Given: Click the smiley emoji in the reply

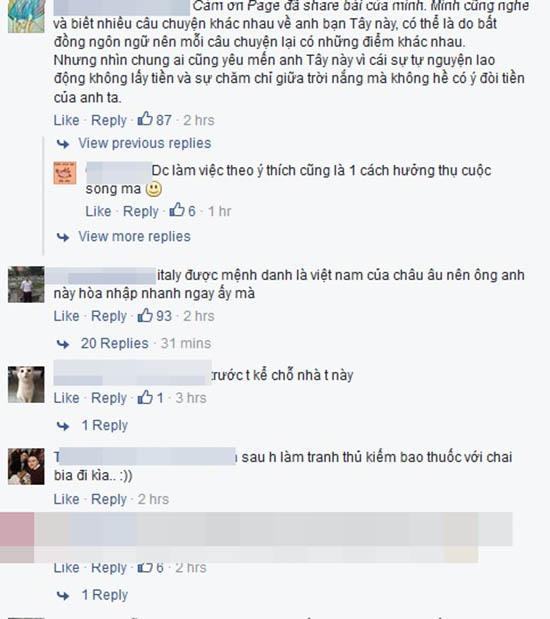Looking at the screenshot, I should click(154, 189).
